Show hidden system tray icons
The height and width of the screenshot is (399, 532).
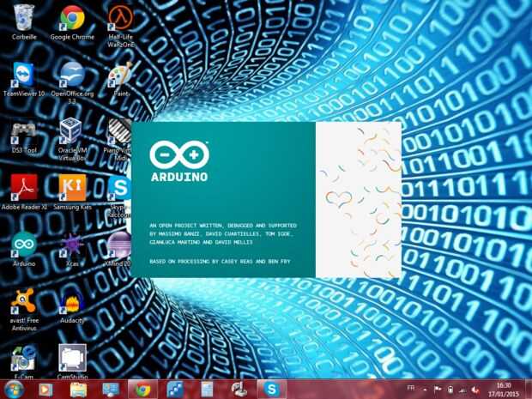pos(425,390)
